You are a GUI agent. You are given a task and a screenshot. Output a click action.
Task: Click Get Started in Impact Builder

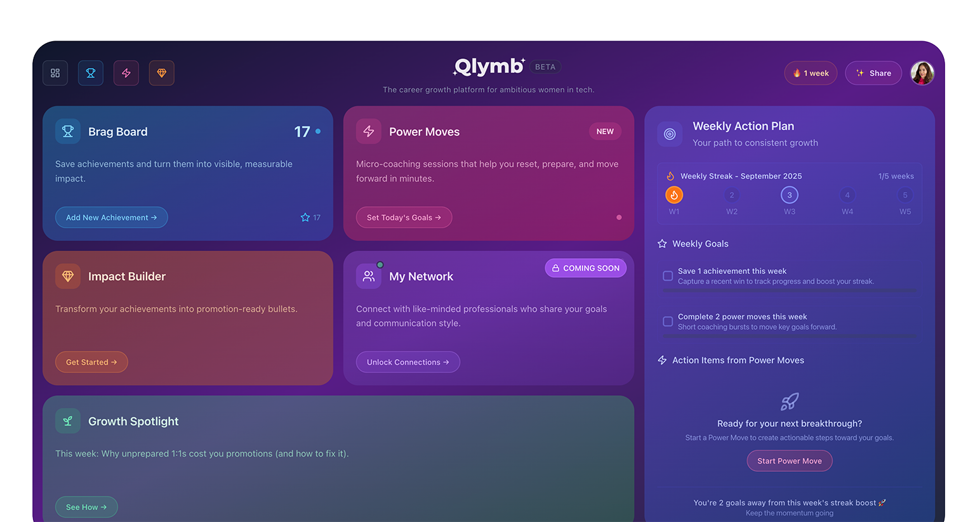click(x=91, y=362)
